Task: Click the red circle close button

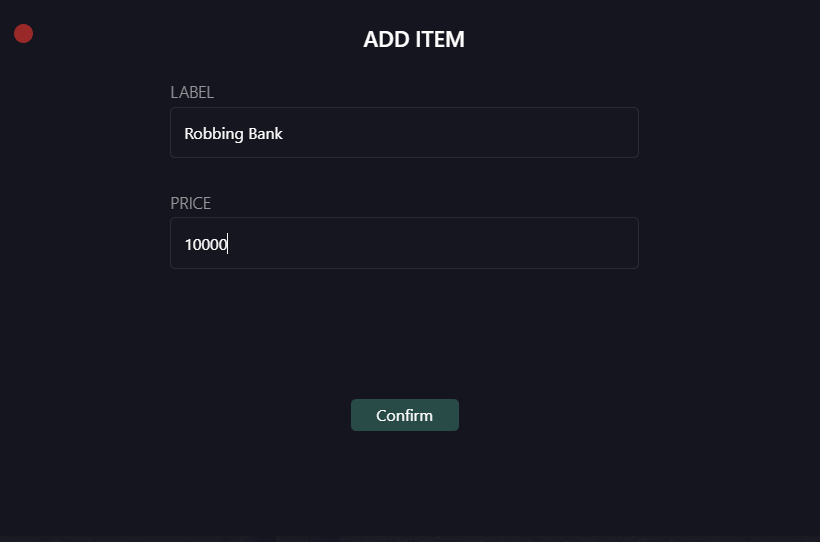Action: (x=23, y=34)
